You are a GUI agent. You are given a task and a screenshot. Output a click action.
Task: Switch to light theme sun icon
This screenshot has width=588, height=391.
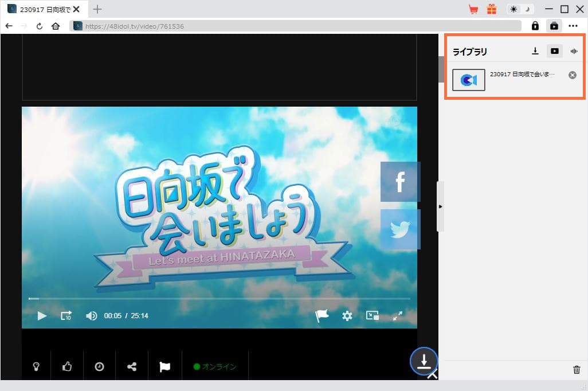pos(513,9)
